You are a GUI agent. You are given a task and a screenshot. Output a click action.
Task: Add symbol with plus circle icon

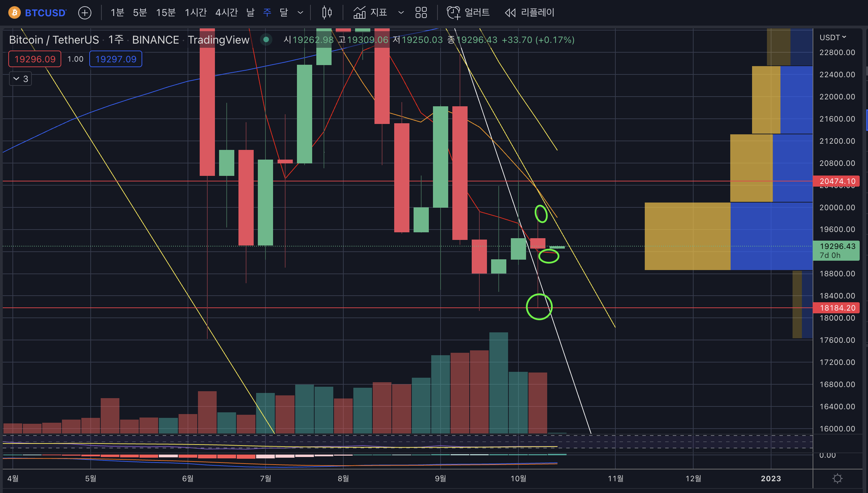pyautogui.click(x=84, y=13)
